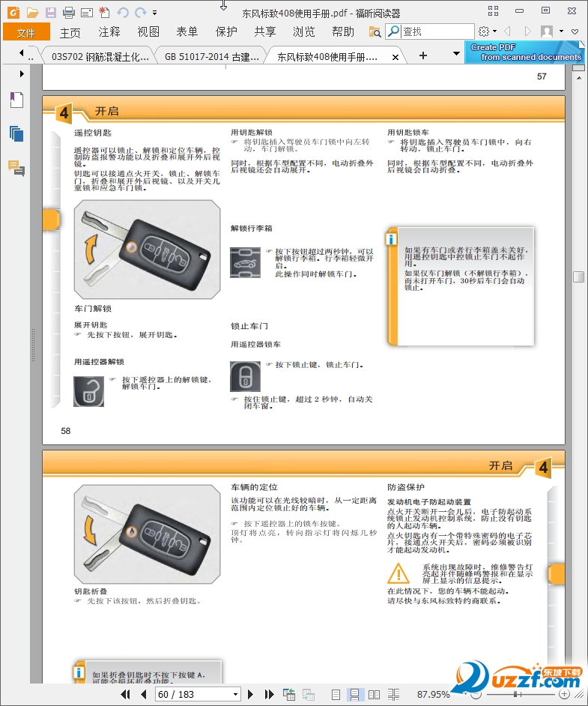Click the folder search icon

pos(375,32)
